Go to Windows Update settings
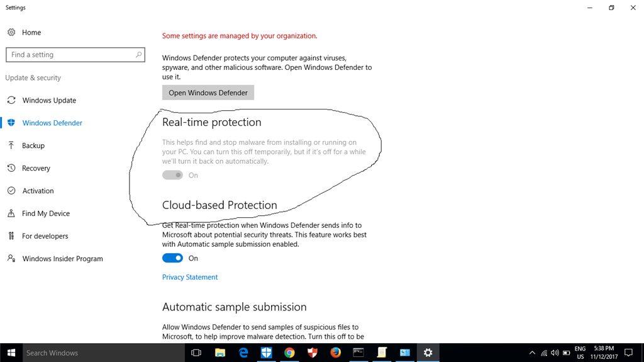Viewport: 644px width, 362px height. (x=49, y=100)
